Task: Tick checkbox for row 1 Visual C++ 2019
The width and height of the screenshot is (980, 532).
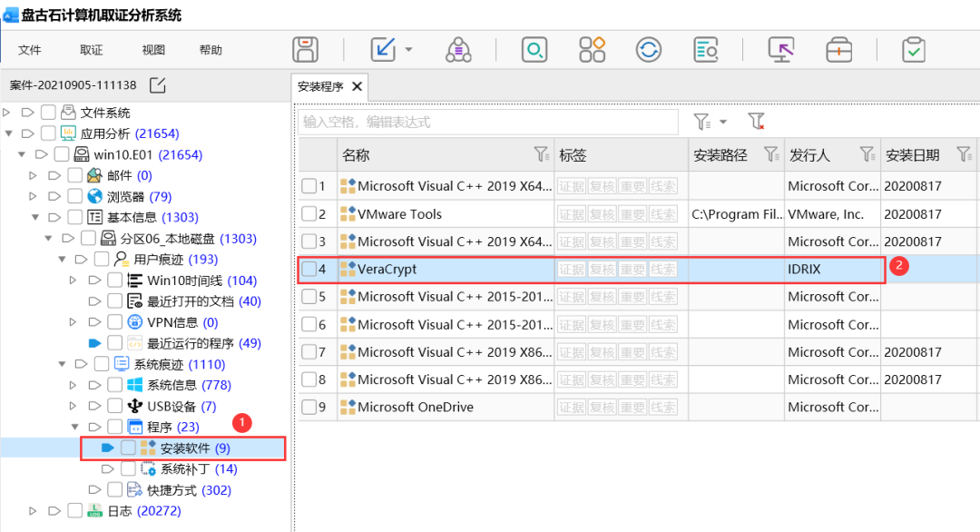Action: click(x=309, y=186)
